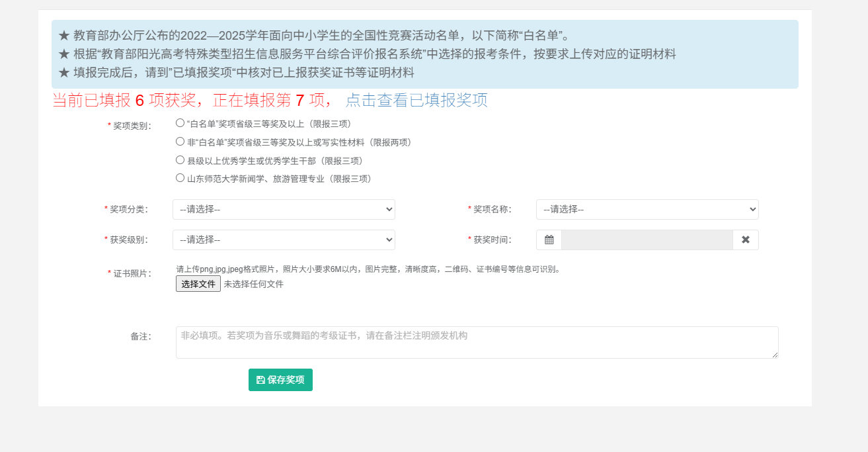Viewport: 868px width, 452px height.
Task: Click the calendar icon beside 获奖时间
Action: [x=549, y=240]
